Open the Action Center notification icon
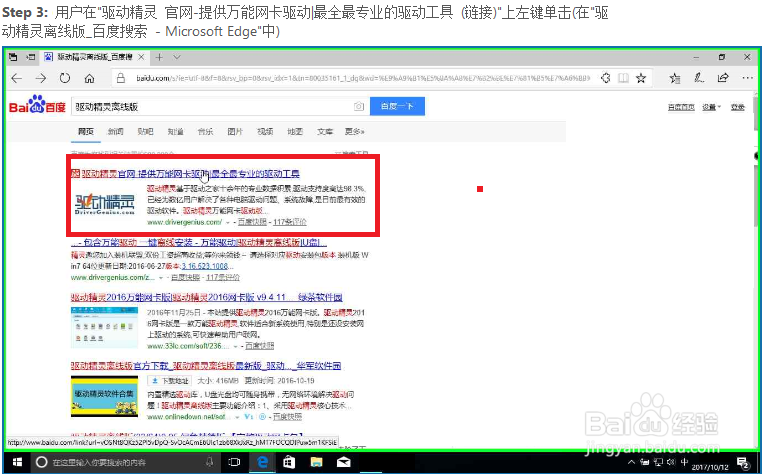This screenshot has height=474, width=763. point(743,462)
